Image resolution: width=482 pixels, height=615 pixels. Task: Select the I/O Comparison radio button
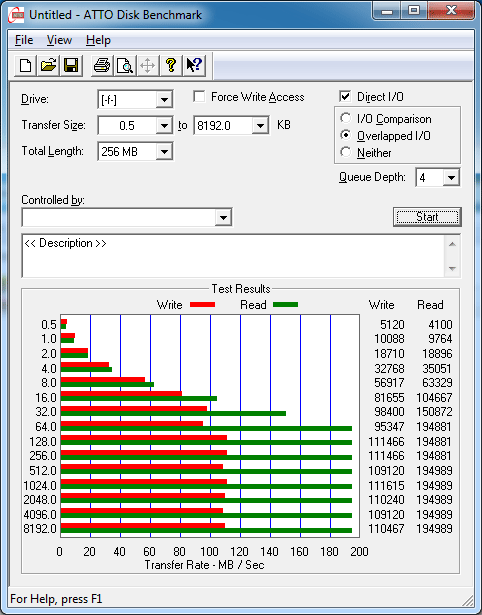(346, 118)
